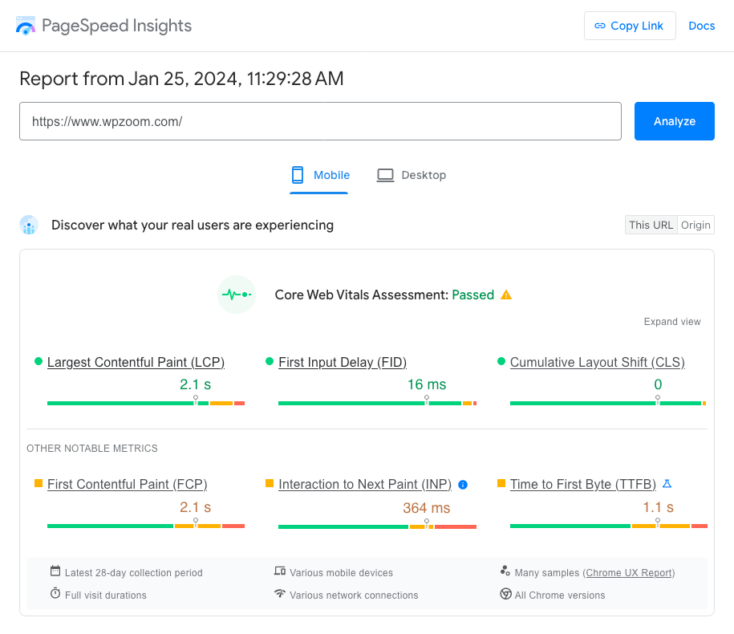This screenshot has height=634, width=734.
Task: Click the PageSpeed Insights logo icon
Action: click(25, 26)
